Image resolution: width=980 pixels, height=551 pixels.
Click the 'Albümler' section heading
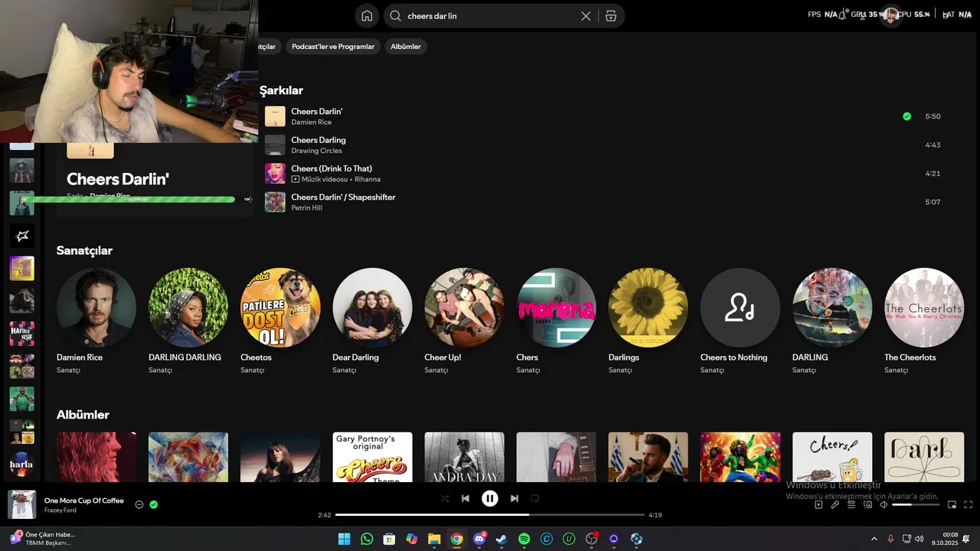pyautogui.click(x=83, y=415)
